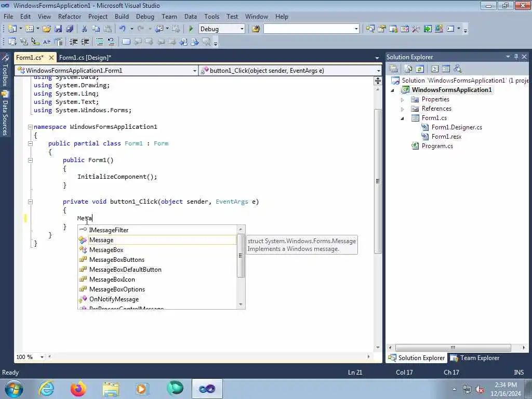Click the Cut scissors icon
The height and width of the screenshot is (399, 532).
pyautogui.click(x=85, y=29)
